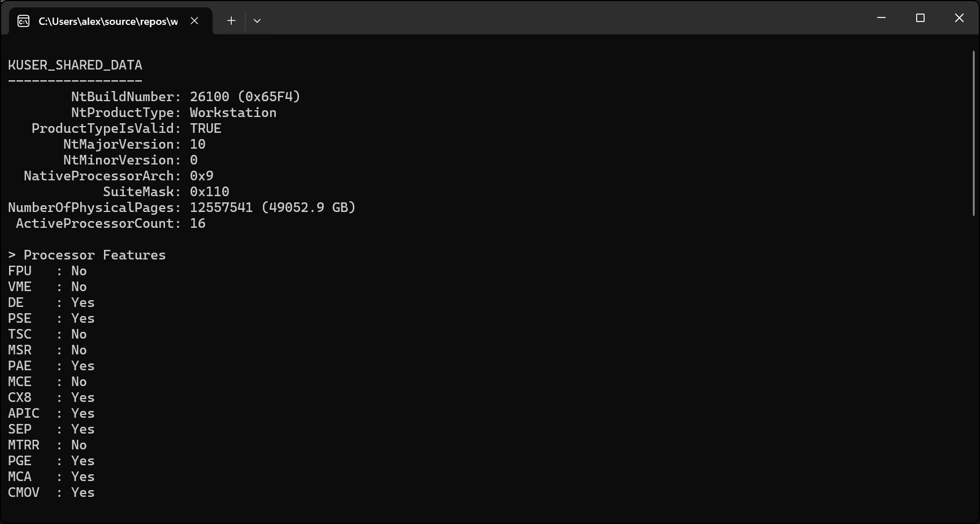Screen dimensions: 980x524
Task: Maximize the terminal window
Action: (920, 18)
